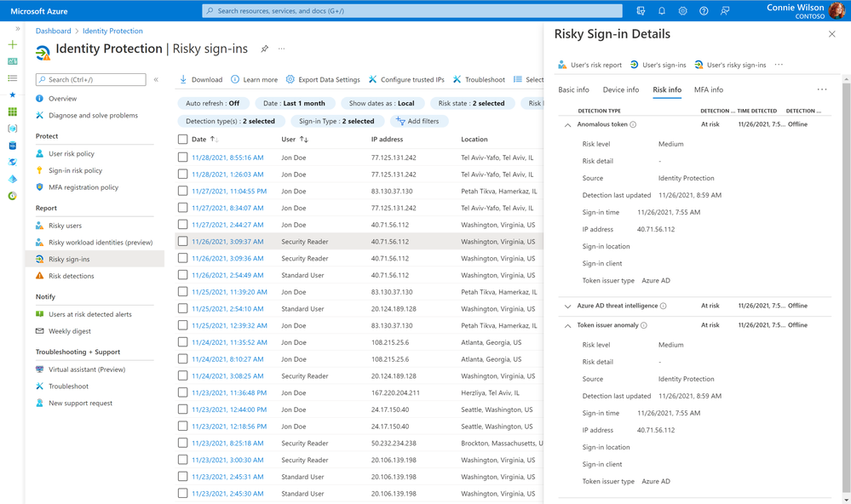Image resolution: width=851 pixels, height=504 pixels.
Task: Expand Azure AD threat intelligence detection chevron
Action: tap(567, 306)
